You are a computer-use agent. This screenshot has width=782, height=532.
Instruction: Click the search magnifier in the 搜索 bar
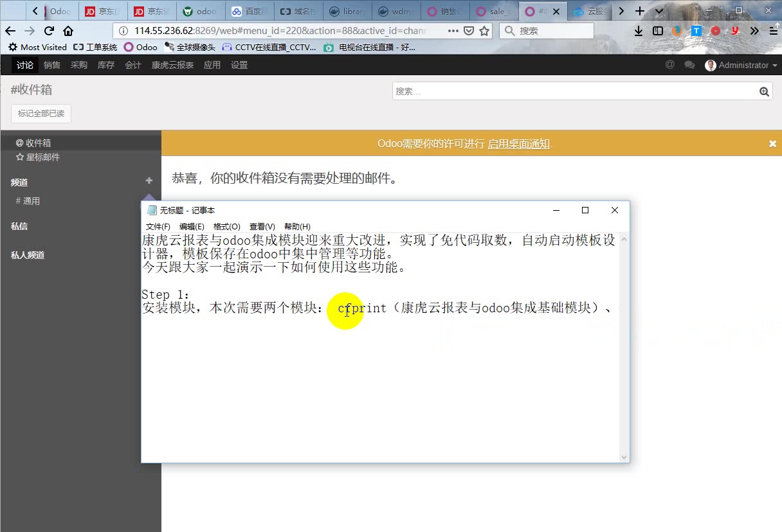pos(764,91)
